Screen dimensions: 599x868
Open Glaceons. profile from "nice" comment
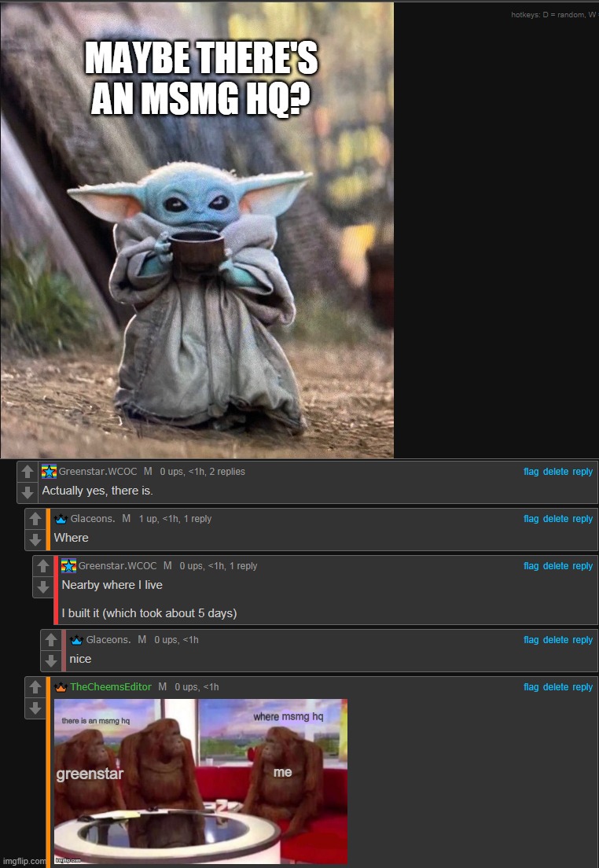point(108,639)
